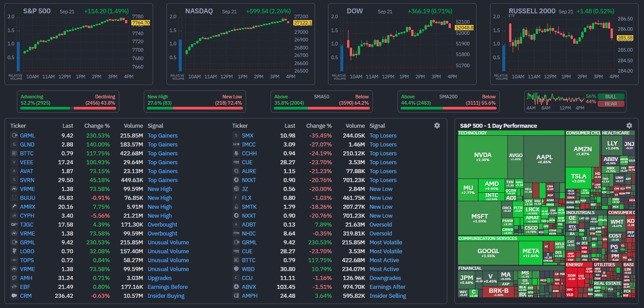Select the BULL sentiment button
This screenshot has height=308, width=644.
point(611,97)
